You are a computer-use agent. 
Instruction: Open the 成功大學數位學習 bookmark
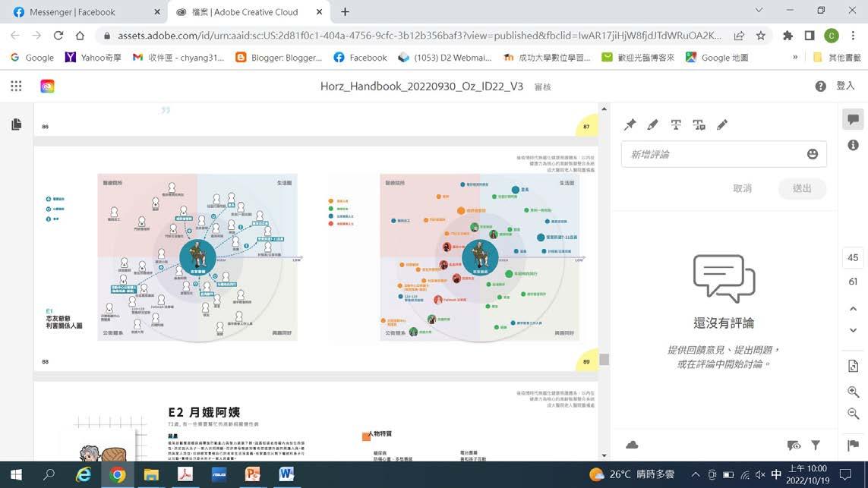546,58
